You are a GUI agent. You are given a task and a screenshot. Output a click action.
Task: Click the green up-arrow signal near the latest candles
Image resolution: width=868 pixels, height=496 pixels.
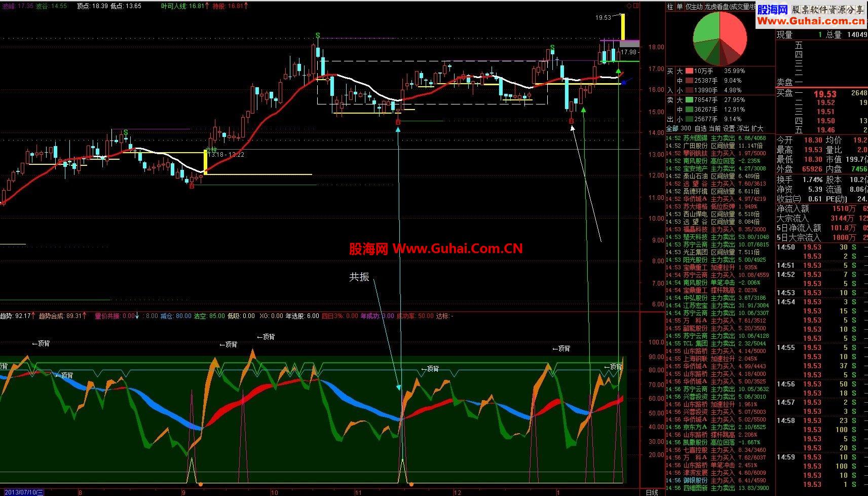click(x=618, y=71)
